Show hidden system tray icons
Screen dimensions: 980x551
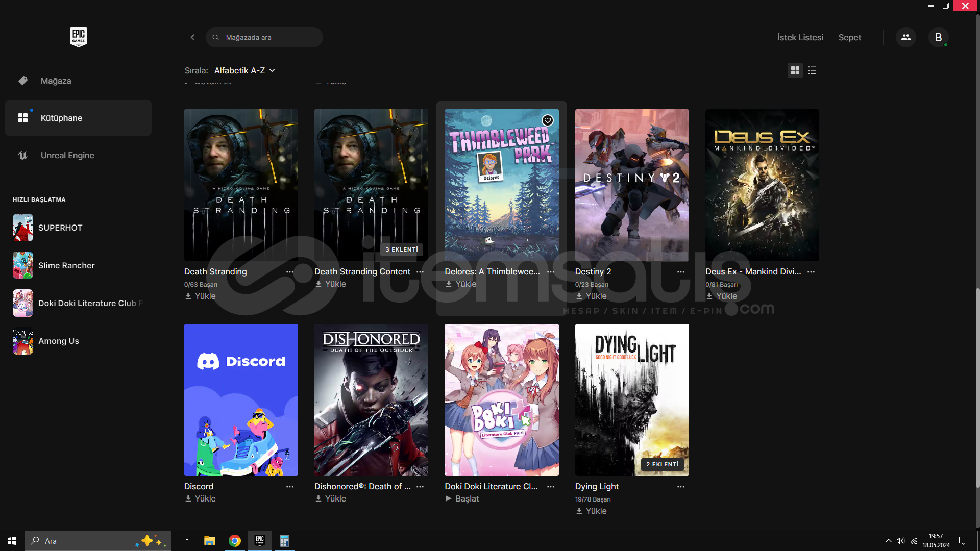click(889, 541)
